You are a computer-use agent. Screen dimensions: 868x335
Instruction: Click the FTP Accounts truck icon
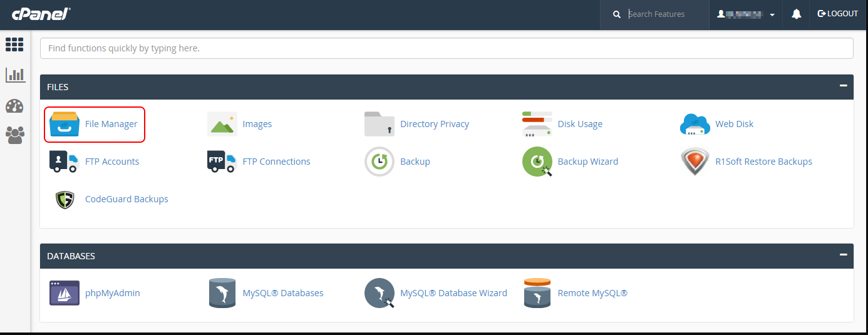(65, 162)
